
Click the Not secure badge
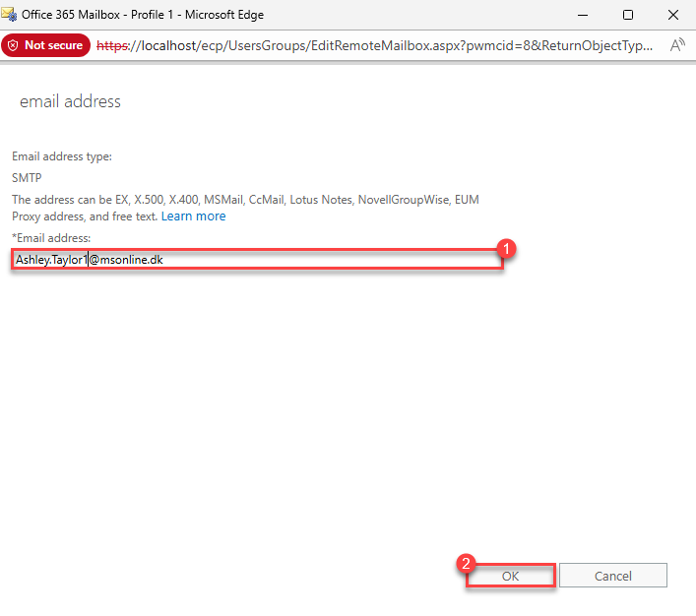pos(45,45)
